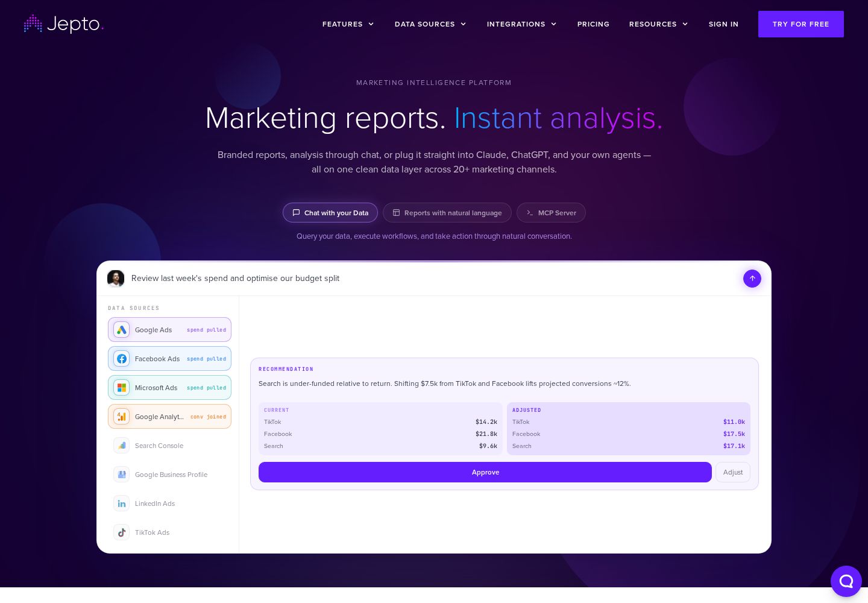Click the terminal icon in MCP Server tab
Image resolution: width=868 pixels, height=603 pixels.
530,213
